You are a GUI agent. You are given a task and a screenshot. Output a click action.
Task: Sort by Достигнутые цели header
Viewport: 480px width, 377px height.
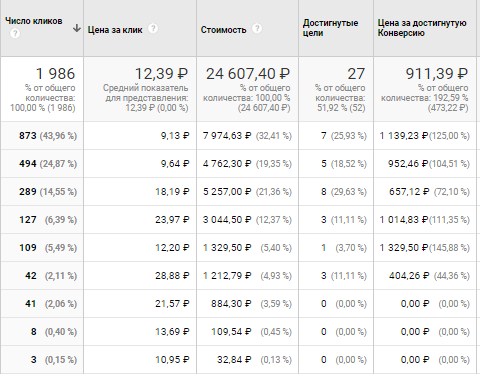[x=330, y=28]
